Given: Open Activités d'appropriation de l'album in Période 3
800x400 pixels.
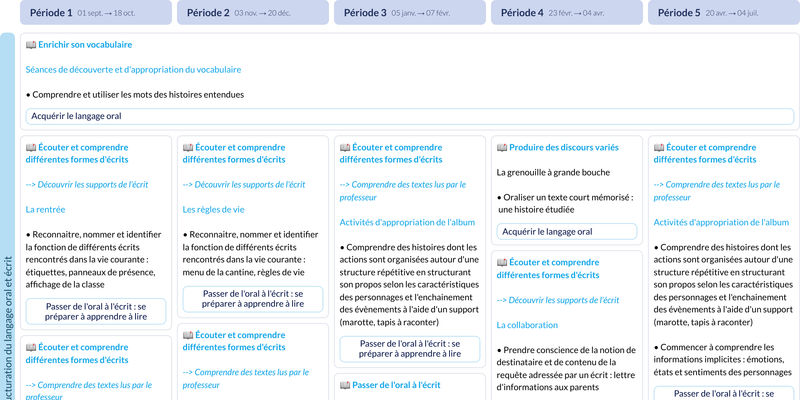Looking at the screenshot, I should [x=408, y=222].
